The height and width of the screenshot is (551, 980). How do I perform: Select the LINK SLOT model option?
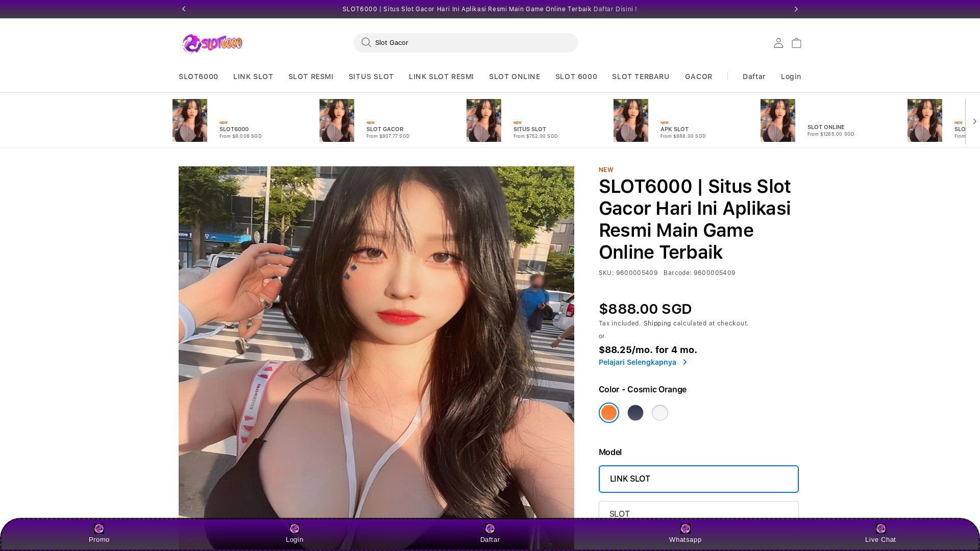pos(698,479)
